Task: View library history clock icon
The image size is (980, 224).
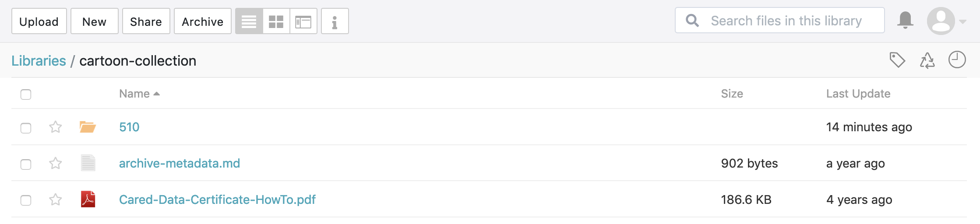Action: 957,60
